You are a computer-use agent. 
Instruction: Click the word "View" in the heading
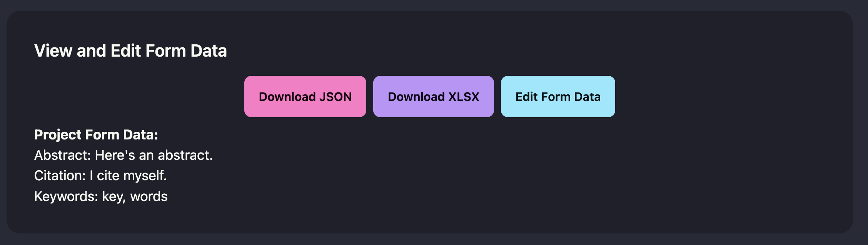coord(53,51)
